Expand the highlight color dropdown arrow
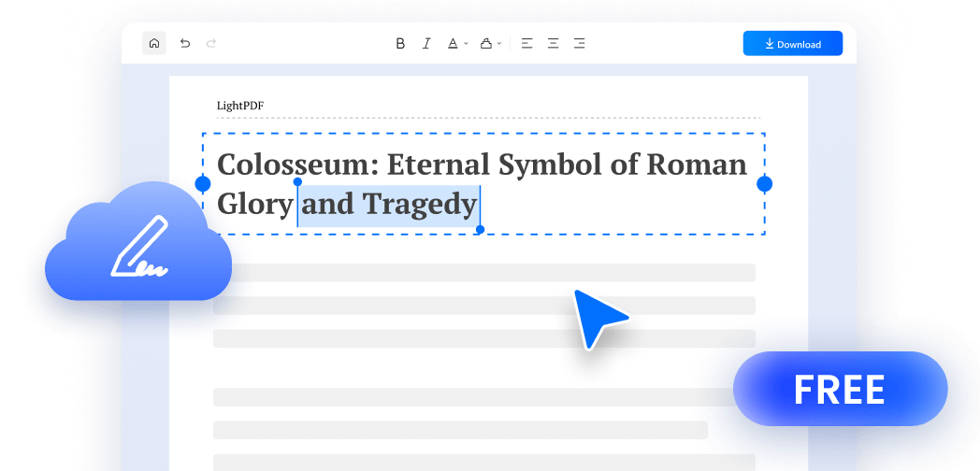 pyautogui.click(x=499, y=44)
